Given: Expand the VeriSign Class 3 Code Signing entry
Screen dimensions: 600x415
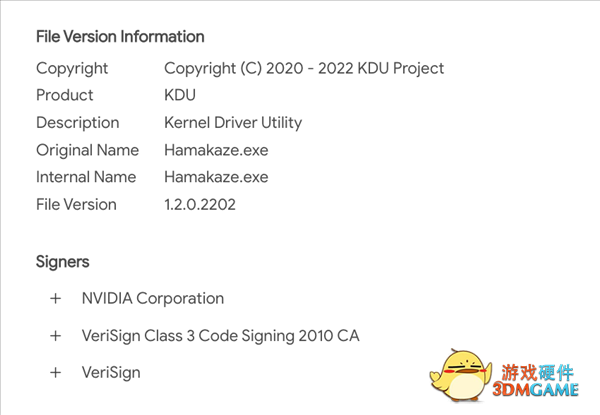Looking at the screenshot, I should coord(55,336).
